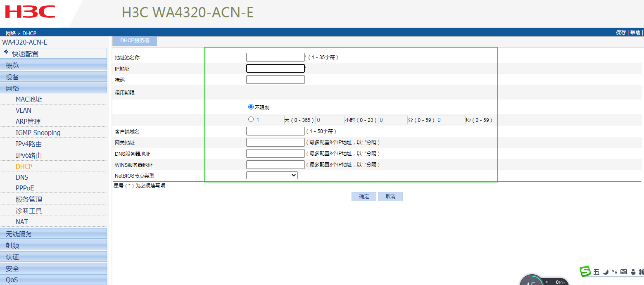Toggle the Chinese punctuation icon in IME bar

click(x=614, y=272)
